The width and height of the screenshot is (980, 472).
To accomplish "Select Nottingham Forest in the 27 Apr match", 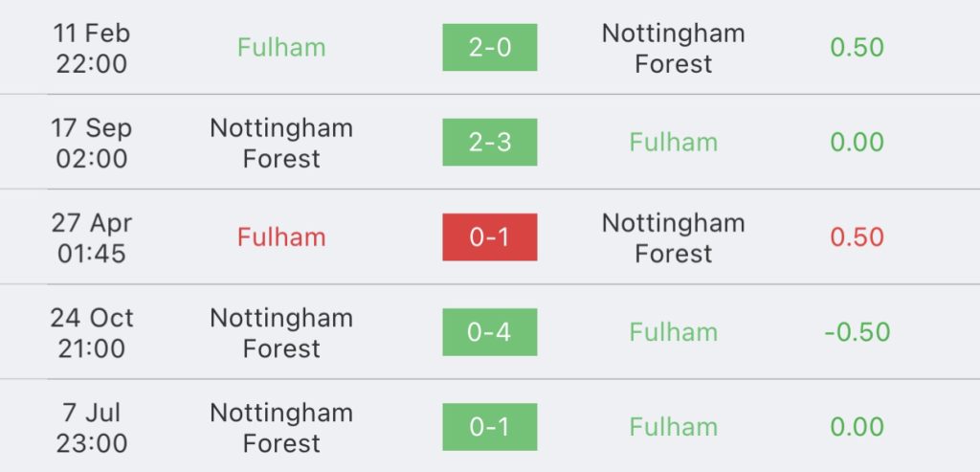I will [x=673, y=237].
